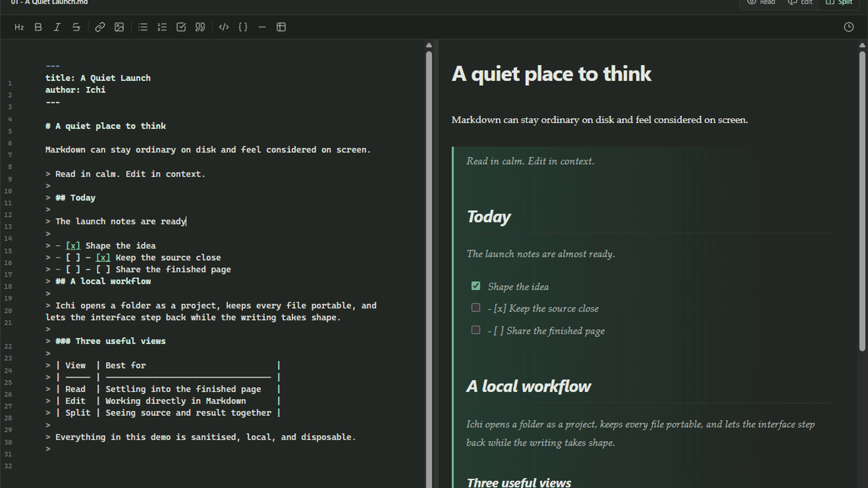This screenshot has height=488, width=868.
Task: Create a bulleted list
Action: coord(143,27)
